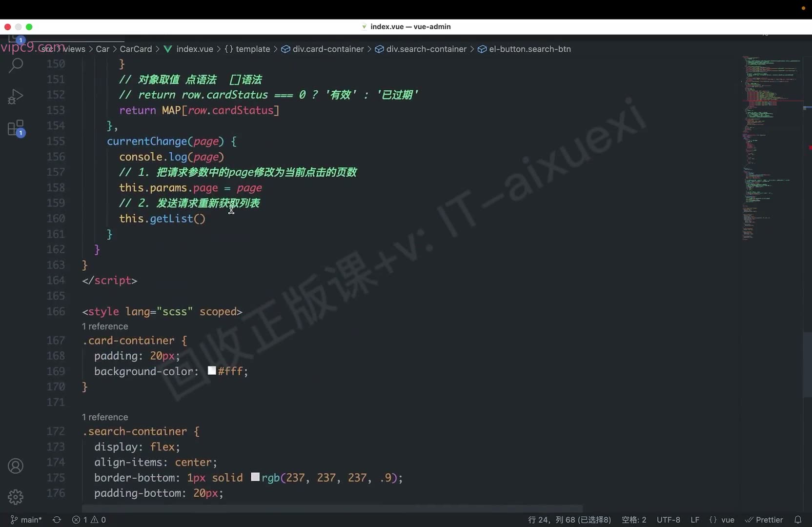
Task: Click the main* git branch indicator
Action: [26, 520]
